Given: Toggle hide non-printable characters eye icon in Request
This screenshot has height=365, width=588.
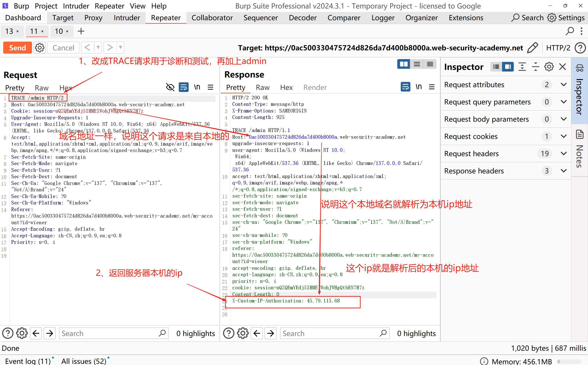Looking at the screenshot, I should 170,87.
